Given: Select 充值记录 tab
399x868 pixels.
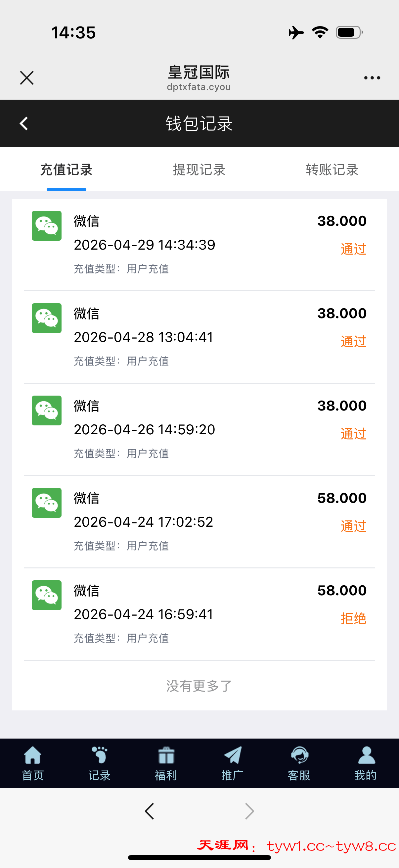Looking at the screenshot, I should [x=66, y=169].
